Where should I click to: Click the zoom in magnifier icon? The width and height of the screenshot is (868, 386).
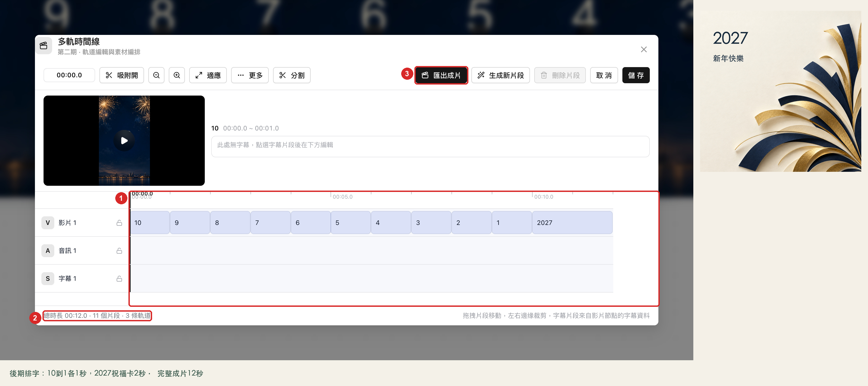click(x=177, y=75)
